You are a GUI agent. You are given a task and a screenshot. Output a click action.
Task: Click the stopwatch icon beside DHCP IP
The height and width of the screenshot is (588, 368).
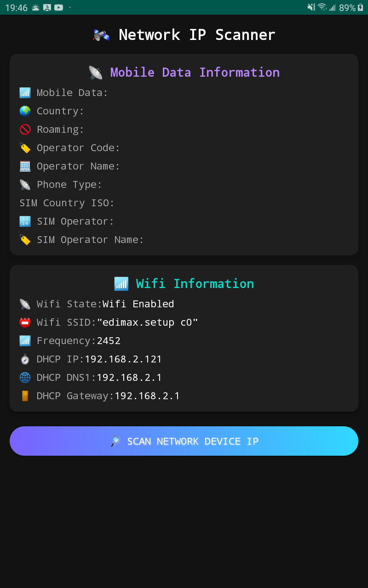click(25, 359)
